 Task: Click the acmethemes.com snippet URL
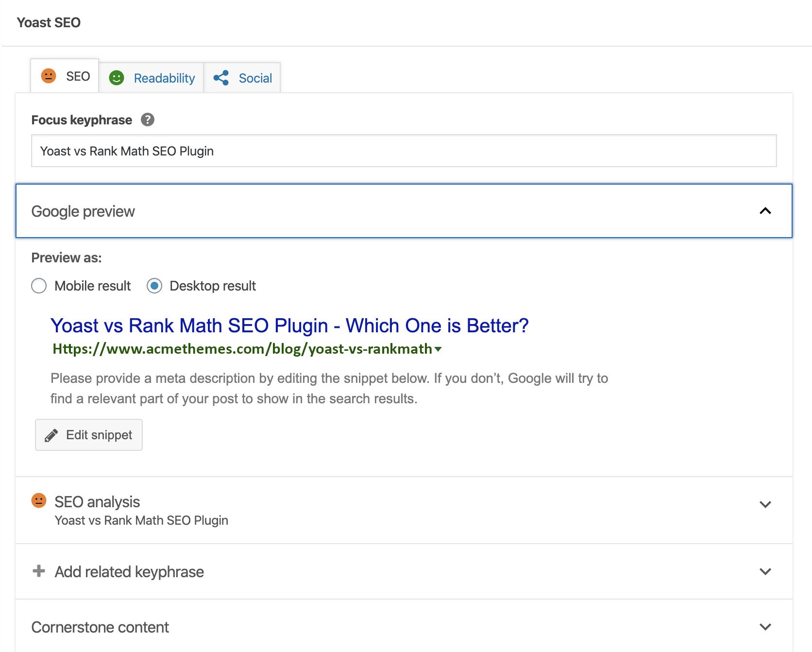[242, 349]
